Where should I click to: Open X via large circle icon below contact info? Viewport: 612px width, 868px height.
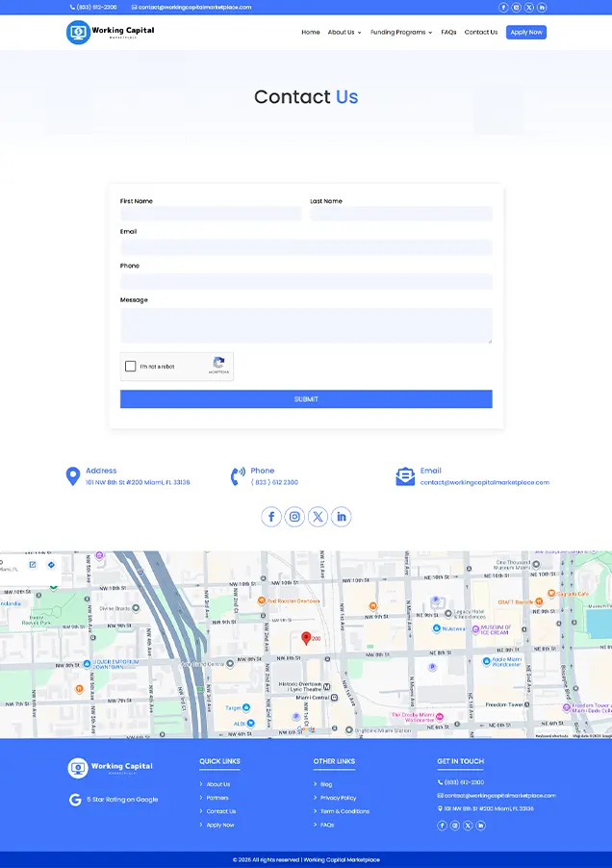pos(318,517)
